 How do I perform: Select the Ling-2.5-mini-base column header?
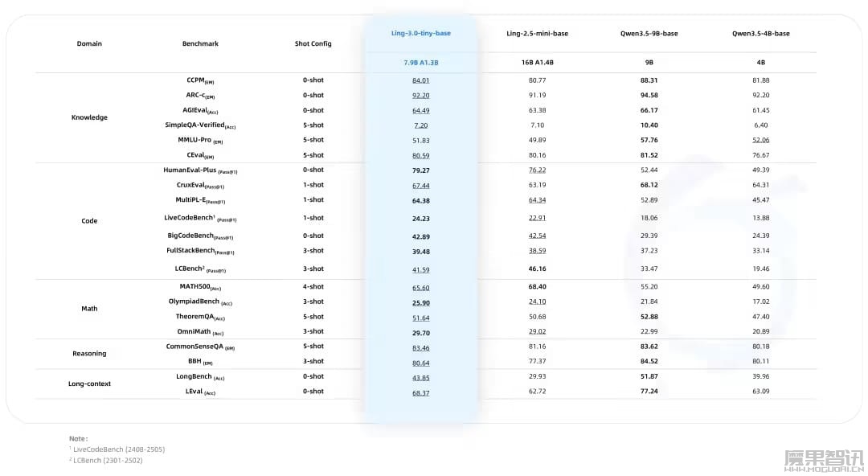537,33
